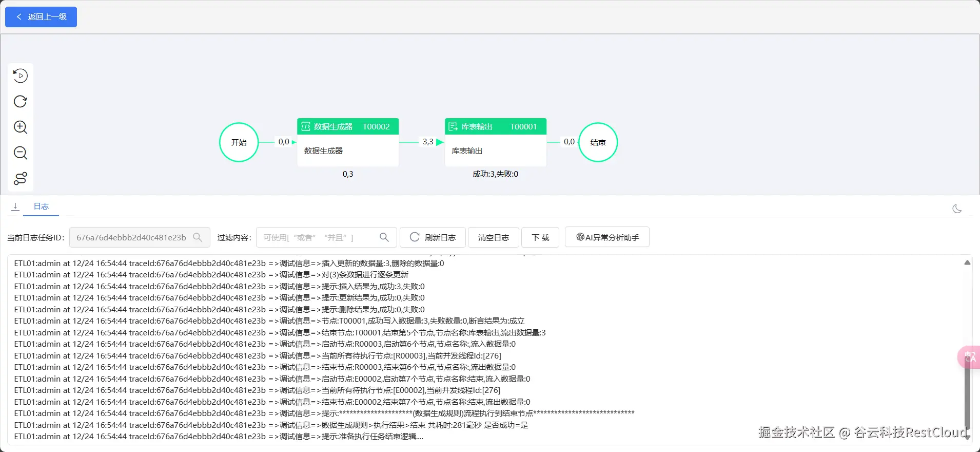
Task: Click log line 启动节点:E00002,启动第7个节点
Action: 272,379
